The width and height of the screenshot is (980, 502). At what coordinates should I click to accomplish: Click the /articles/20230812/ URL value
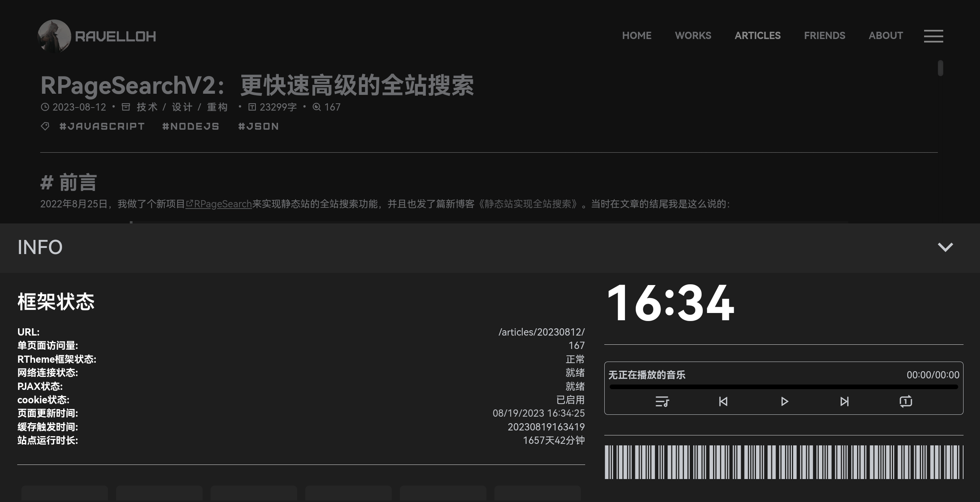click(x=542, y=332)
